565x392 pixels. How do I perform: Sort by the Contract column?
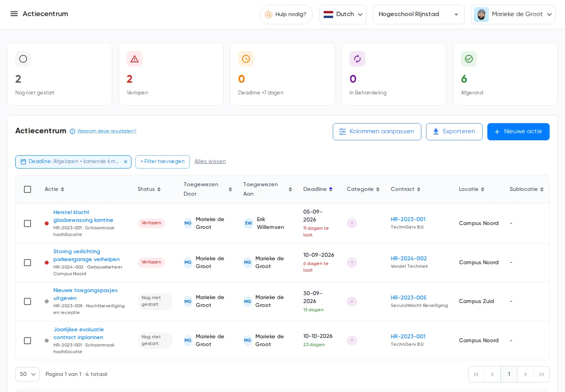(x=419, y=189)
